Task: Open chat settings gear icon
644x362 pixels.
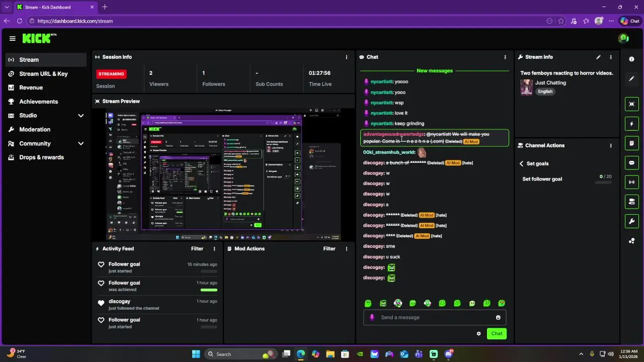Action: click(478, 334)
